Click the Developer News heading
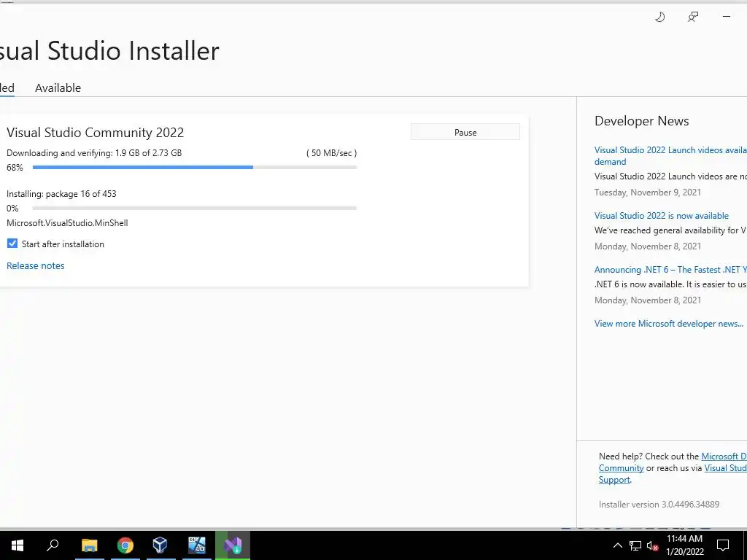Viewport: 747px width, 560px height. coord(642,121)
